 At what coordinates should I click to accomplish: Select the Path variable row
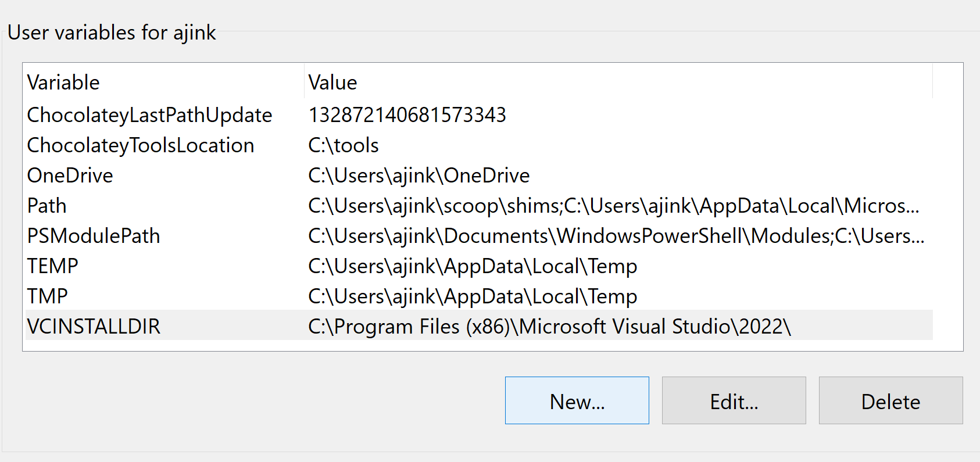(47, 206)
